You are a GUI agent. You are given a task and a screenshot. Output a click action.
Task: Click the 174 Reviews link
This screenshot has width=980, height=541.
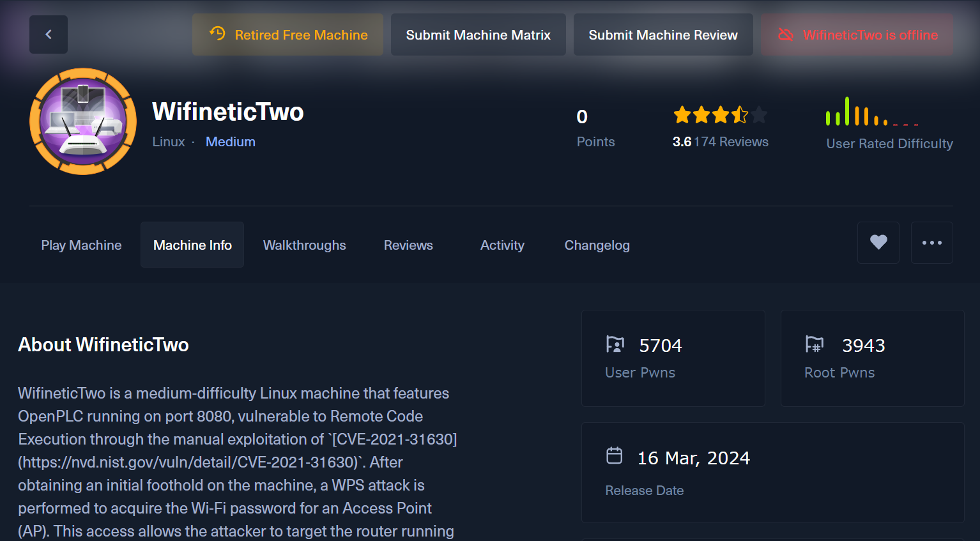pyautogui.click(x=731, y=142)
